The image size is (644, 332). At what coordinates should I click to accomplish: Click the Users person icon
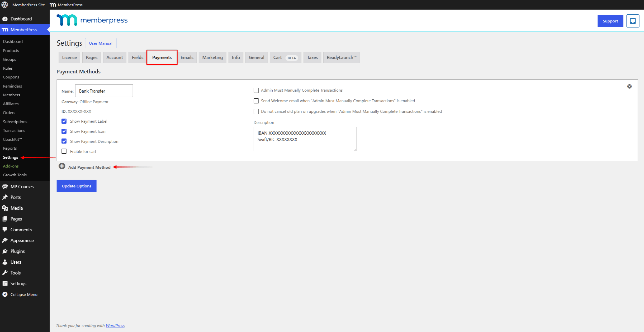5,262
